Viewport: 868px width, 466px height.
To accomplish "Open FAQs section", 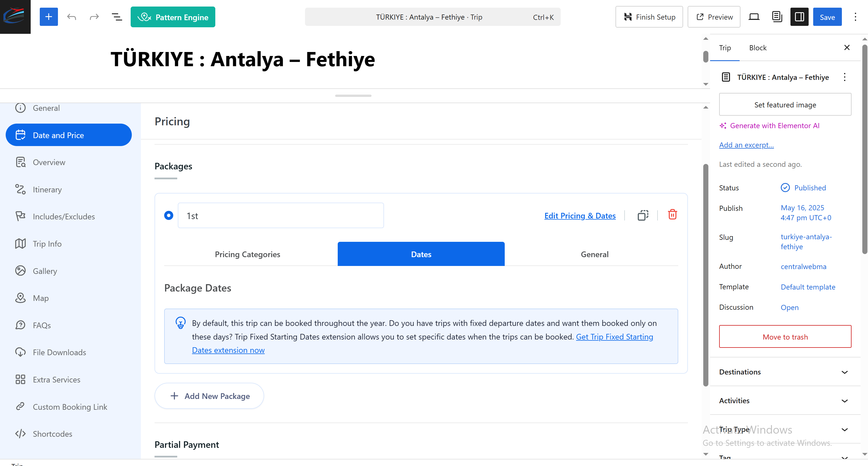I will click(x=69, y=325).
